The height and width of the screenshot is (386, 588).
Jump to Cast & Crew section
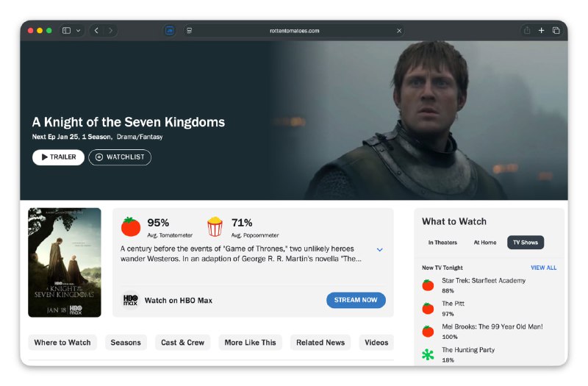tap(182, 343)
